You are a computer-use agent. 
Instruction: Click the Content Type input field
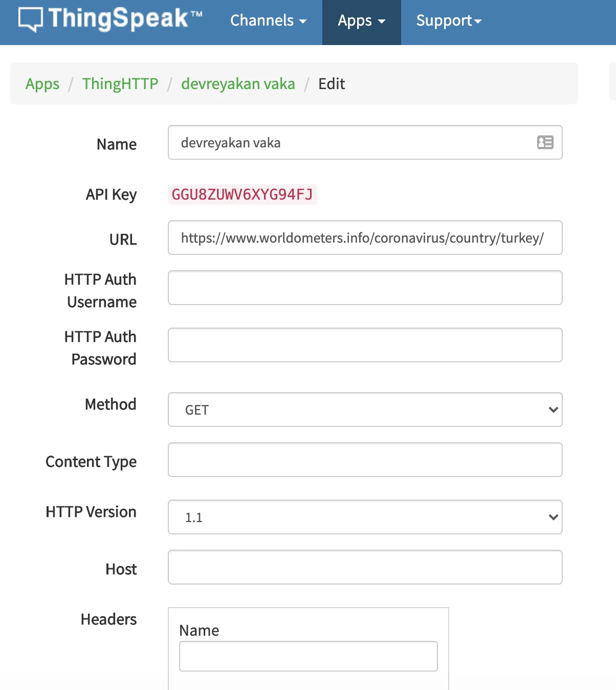[365, 460]
